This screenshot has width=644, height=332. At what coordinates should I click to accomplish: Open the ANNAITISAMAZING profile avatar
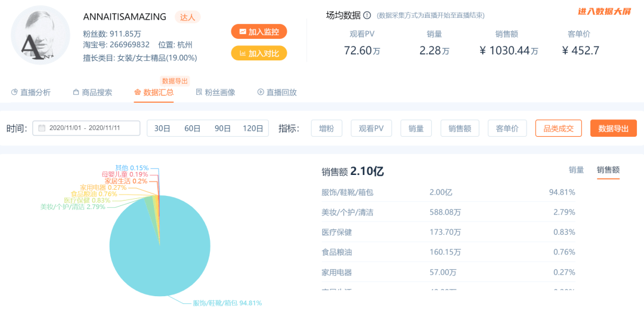41,35
